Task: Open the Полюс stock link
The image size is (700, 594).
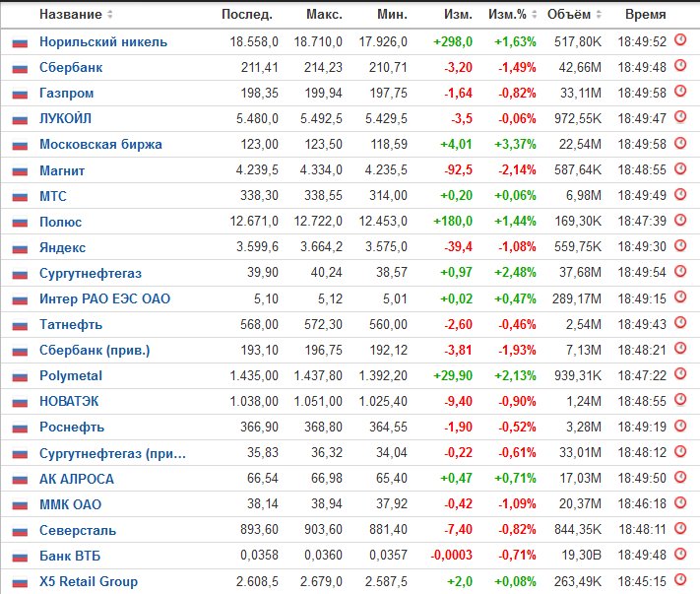Action: (x=60, y=222)
